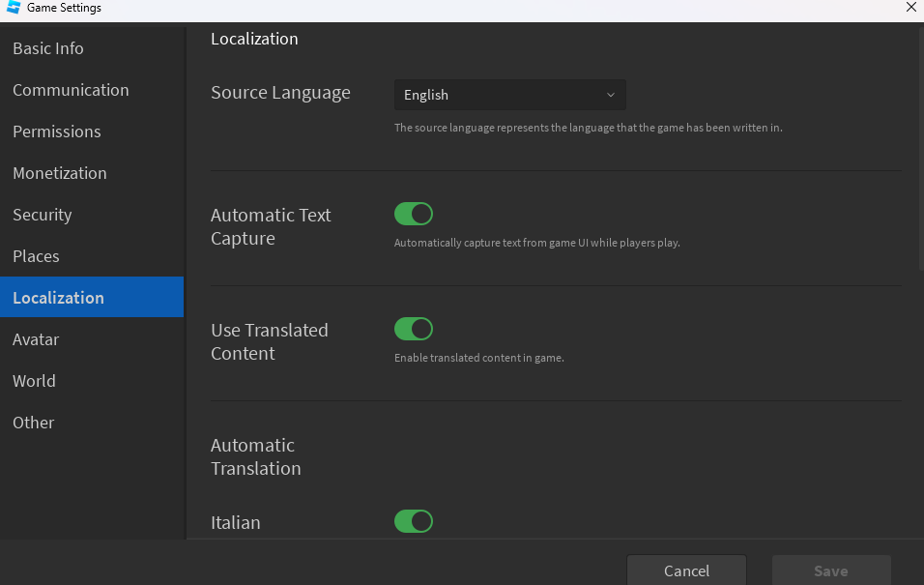Click the Use Translated Content label
Screen dimensions: 924x585
click(270, 341)
